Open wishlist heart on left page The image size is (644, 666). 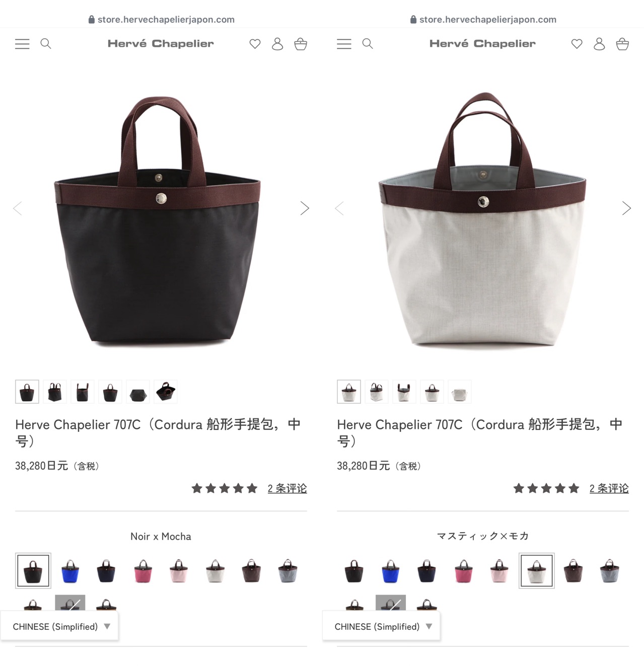point(255,44)
